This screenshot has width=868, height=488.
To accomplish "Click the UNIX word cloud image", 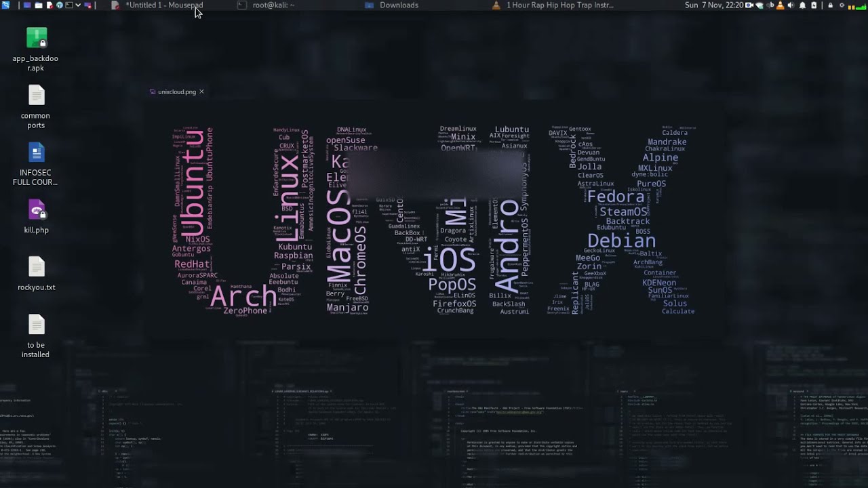I will (434, 220).
